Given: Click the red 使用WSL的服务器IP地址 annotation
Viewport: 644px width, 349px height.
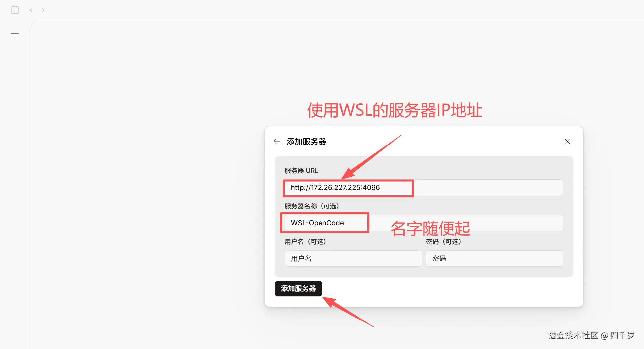Looking at the screenshot, I should pos(395,110).
